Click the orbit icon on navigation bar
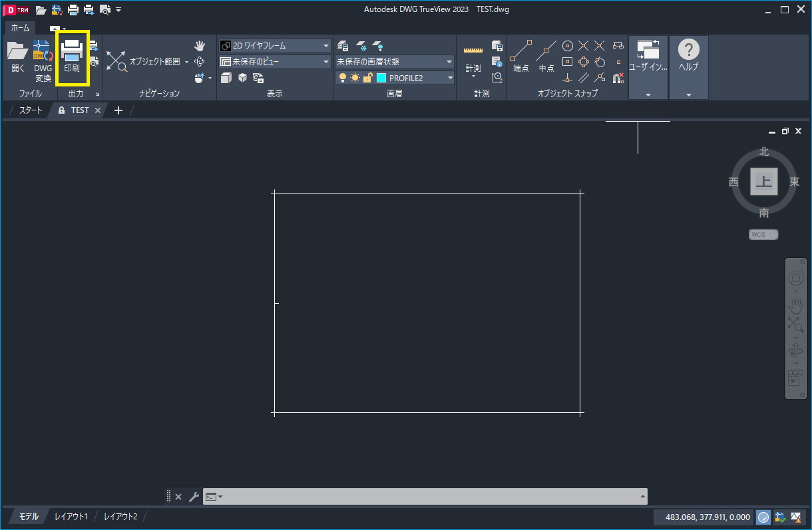The width and height of the screenshot is (812, 530). click(795, 350)
